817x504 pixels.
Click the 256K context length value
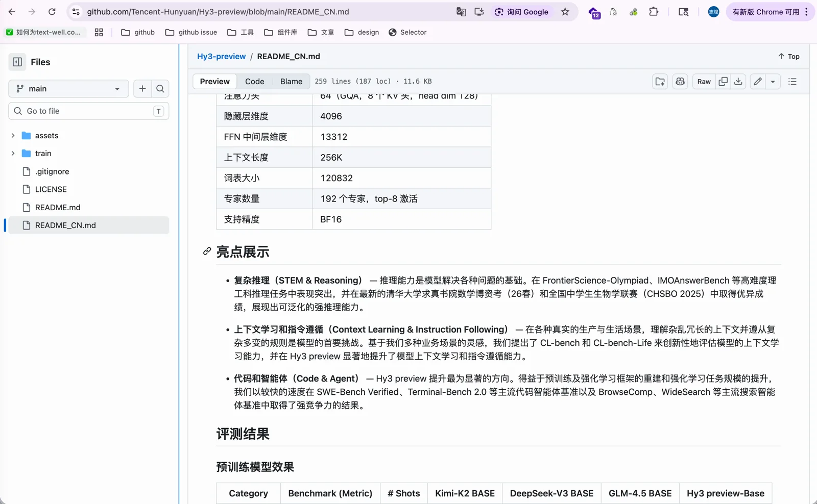click(331, 158)
